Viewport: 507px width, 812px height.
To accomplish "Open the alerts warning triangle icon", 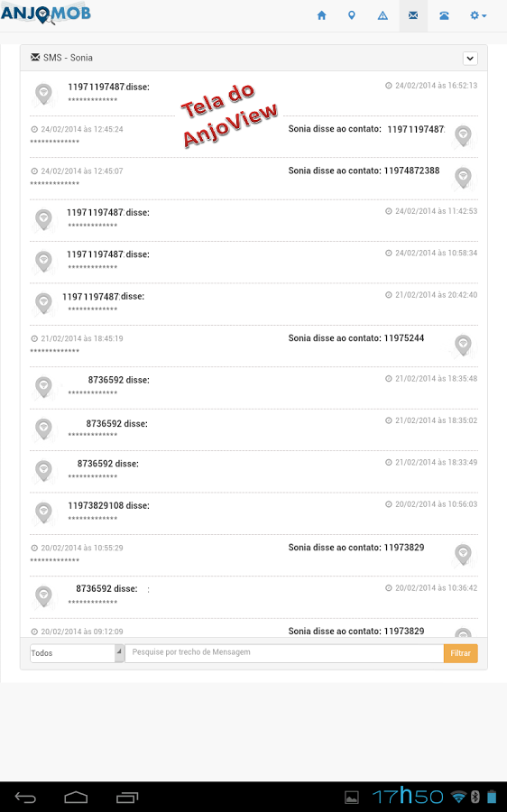I will click(383, 15).
